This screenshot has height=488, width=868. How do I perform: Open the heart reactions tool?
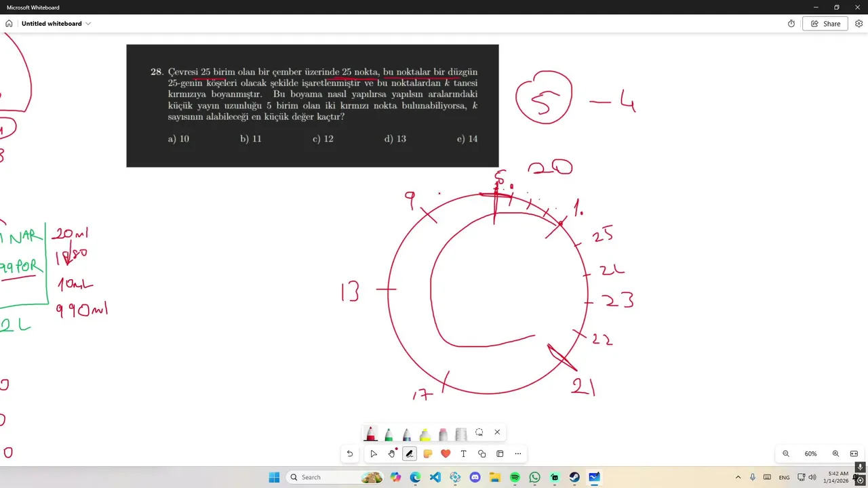click(x=446, y=454)
